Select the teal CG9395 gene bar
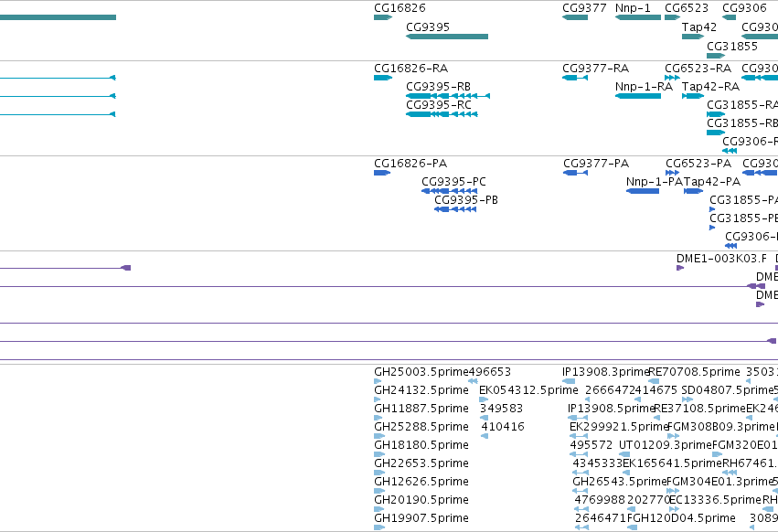Image resolution: width=778 pixels, height=532 pixels. pos(447,37)
